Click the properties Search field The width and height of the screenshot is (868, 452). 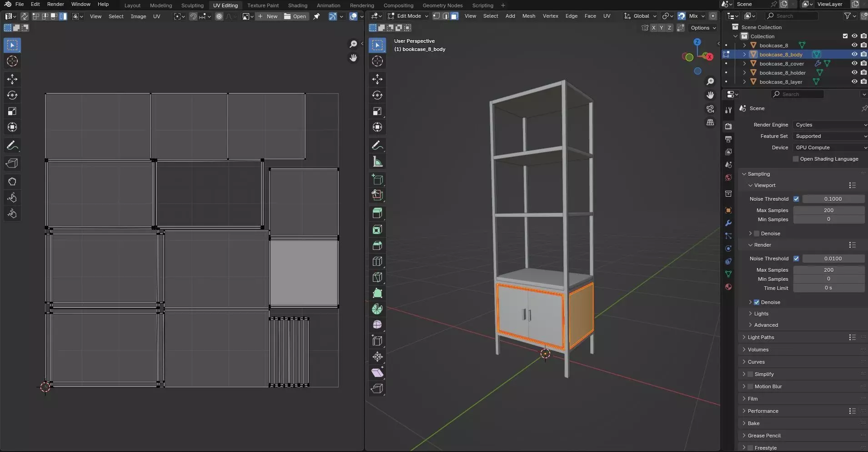(x=798, y=94)
